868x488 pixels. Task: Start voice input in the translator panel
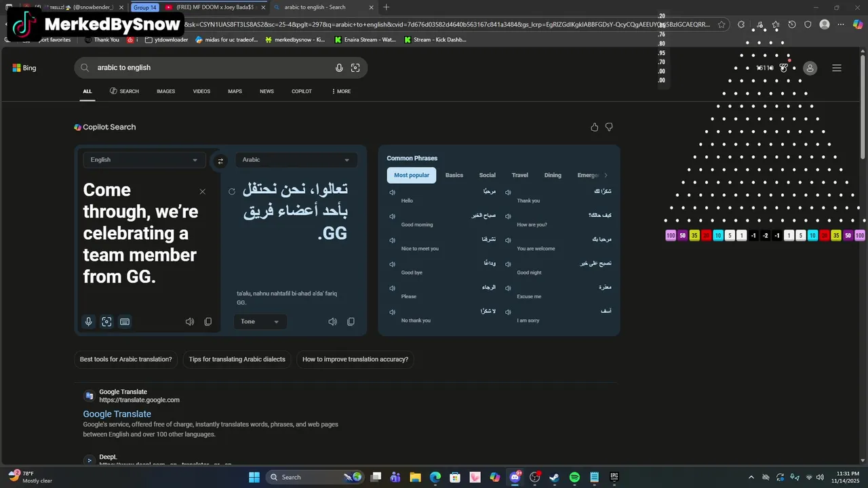(88, 322)
